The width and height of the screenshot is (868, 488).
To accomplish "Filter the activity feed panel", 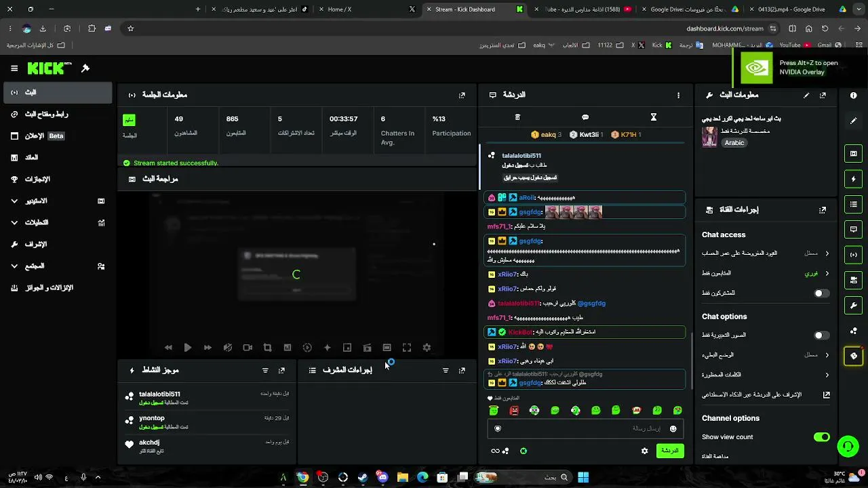I will (265, 371).
